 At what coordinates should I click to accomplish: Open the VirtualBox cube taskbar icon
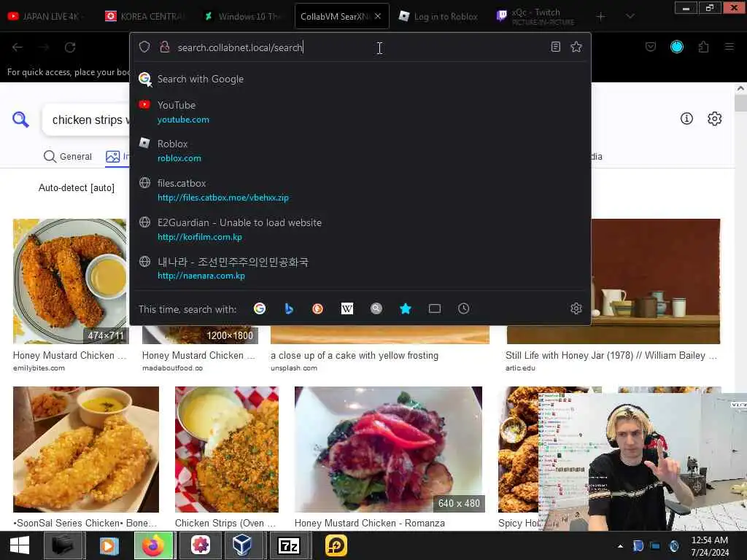[x=242, y=545]
